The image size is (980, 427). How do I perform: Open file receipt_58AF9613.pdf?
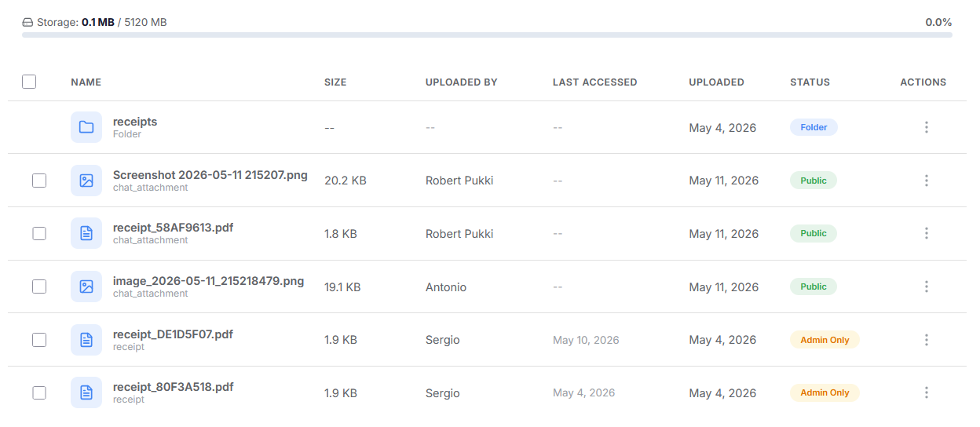coord(173,228)
